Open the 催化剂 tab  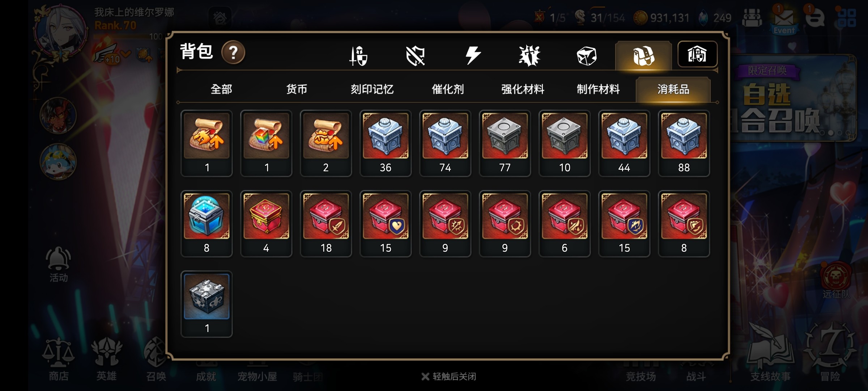[x=448, y=89]
